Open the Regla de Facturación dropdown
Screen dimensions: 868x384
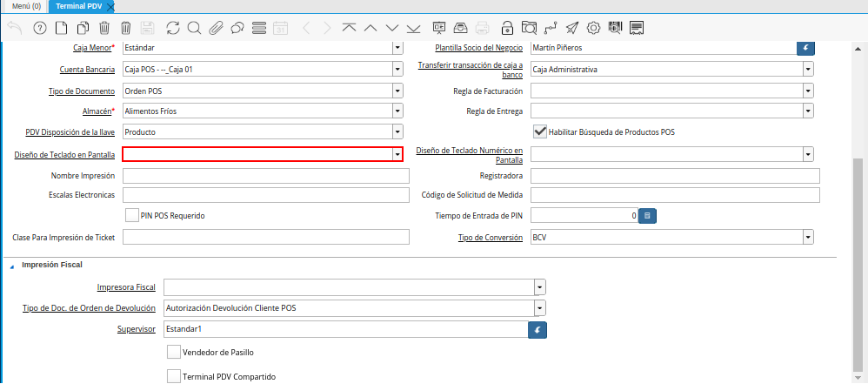click(x=808, y=91)
